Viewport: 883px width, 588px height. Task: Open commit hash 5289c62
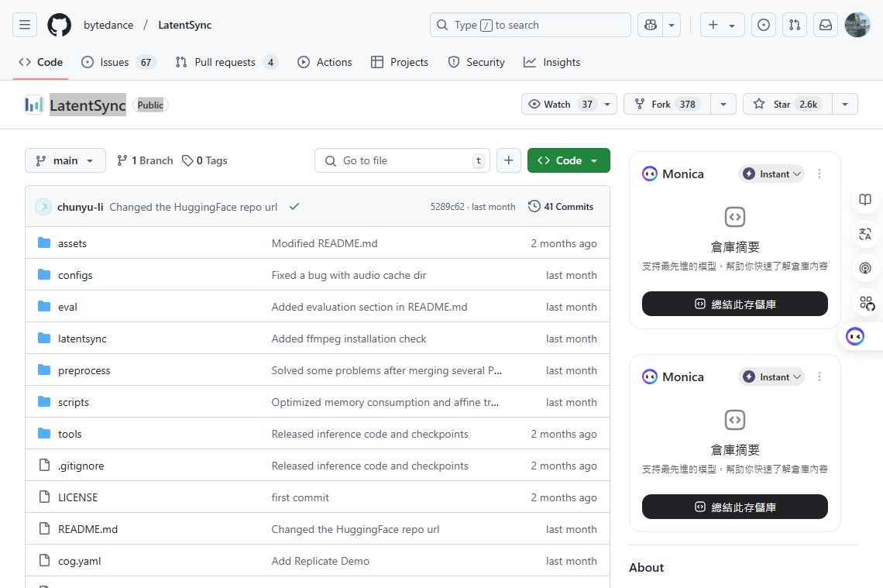[447, 207]
